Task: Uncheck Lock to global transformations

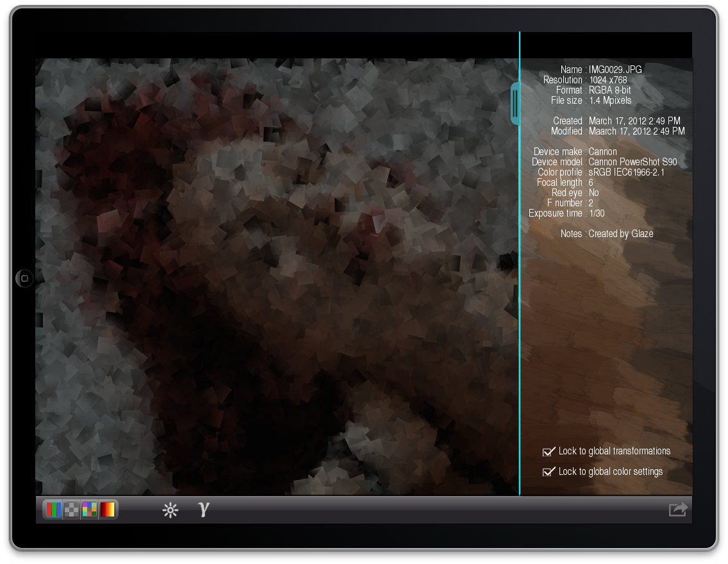Action: pos(549,451)
